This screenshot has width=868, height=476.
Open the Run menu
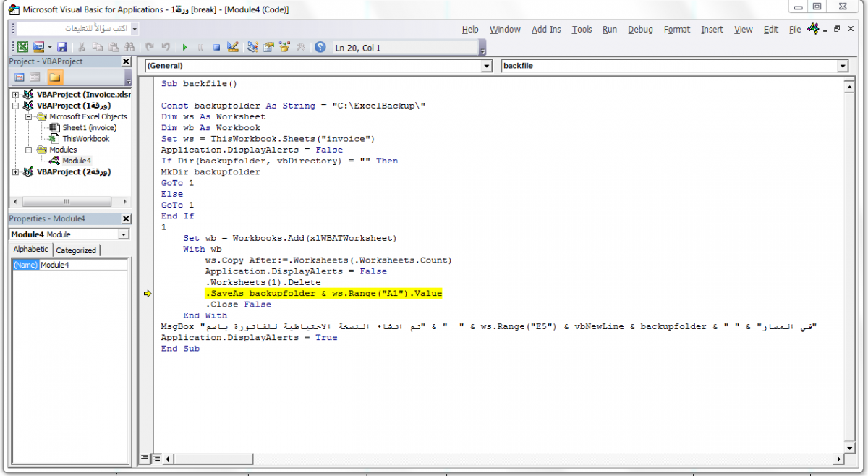610,30
